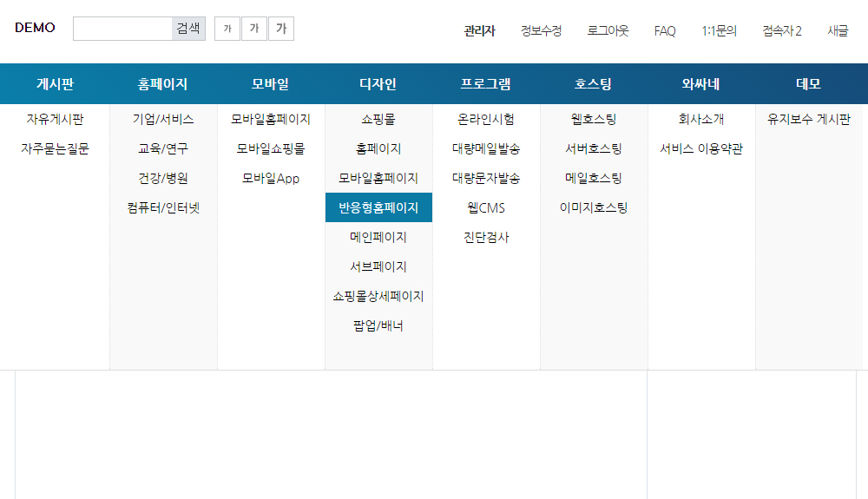Click the DEMO site logo
The width and height of the screenshot is (868, 499).
pyautogui.click(x=35, y=28)
